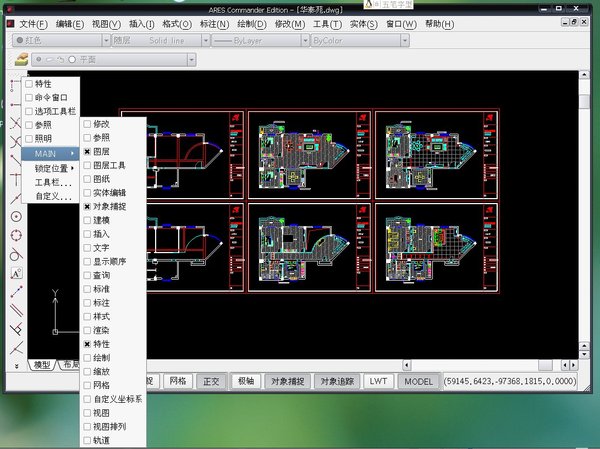The width and height of the screenshot is (600, 449).
Task: Click the dashed circle snap tool icon
Action: pos(16,235)
